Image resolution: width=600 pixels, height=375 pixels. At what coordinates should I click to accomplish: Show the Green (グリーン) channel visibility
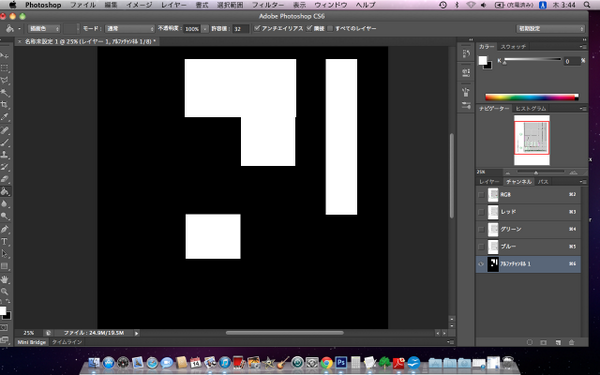pos(481,229)
